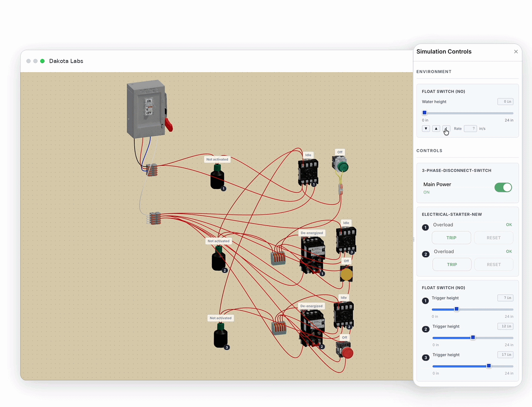Select the relay numbered 3

(346, 240)
